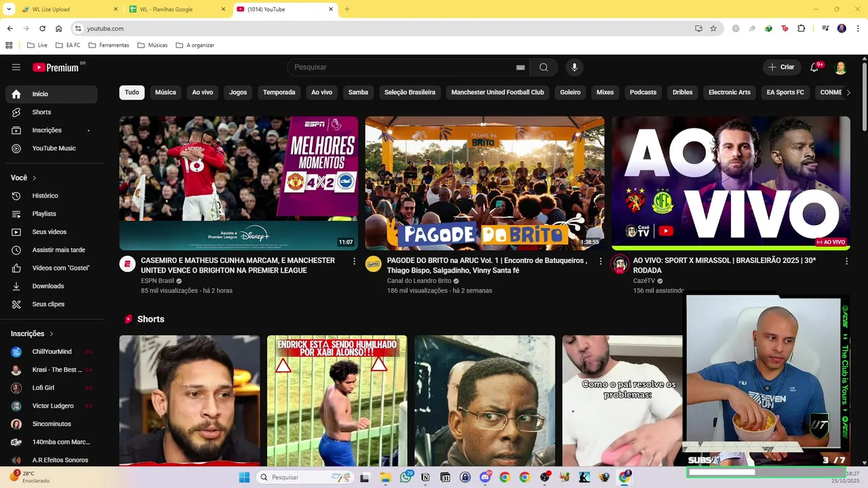Click the search magnifier button
Viewport: 868px width, 488px height.
(x=543, y=67)
